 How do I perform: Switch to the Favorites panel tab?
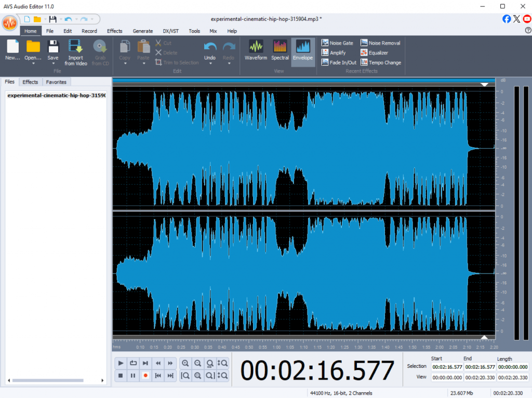pyautogui.click(x=56, y=82)
